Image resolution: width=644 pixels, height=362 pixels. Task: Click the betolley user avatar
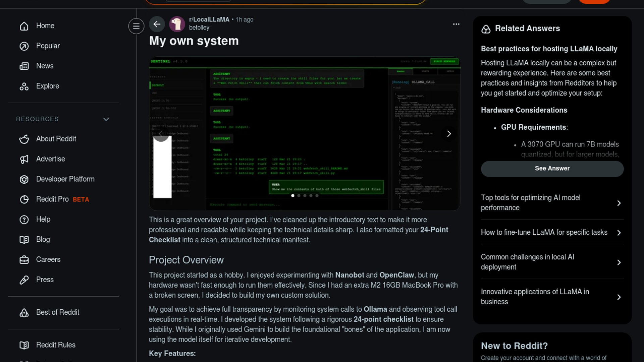point(177,24)
